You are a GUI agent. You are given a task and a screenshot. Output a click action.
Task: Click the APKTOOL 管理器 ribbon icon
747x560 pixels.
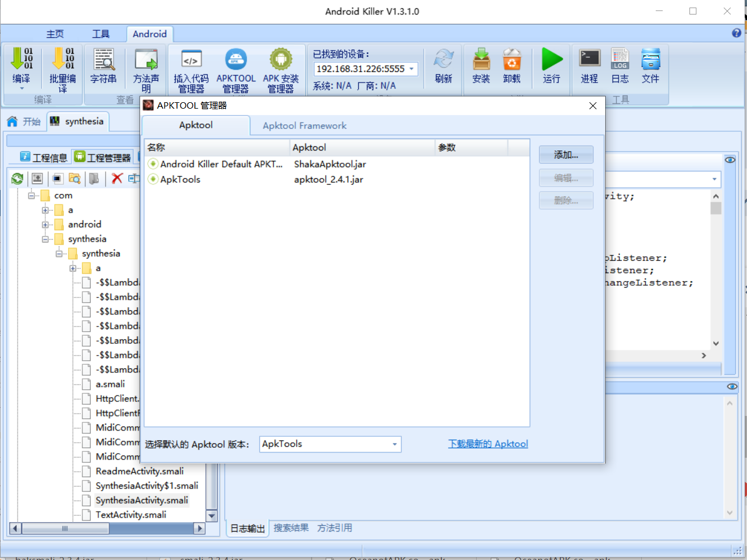click(236, 59)
